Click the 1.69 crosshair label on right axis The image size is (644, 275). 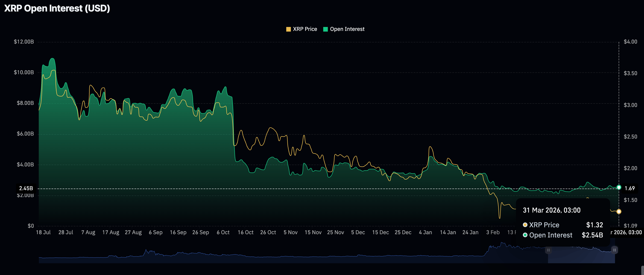click(x=629, y=188)
